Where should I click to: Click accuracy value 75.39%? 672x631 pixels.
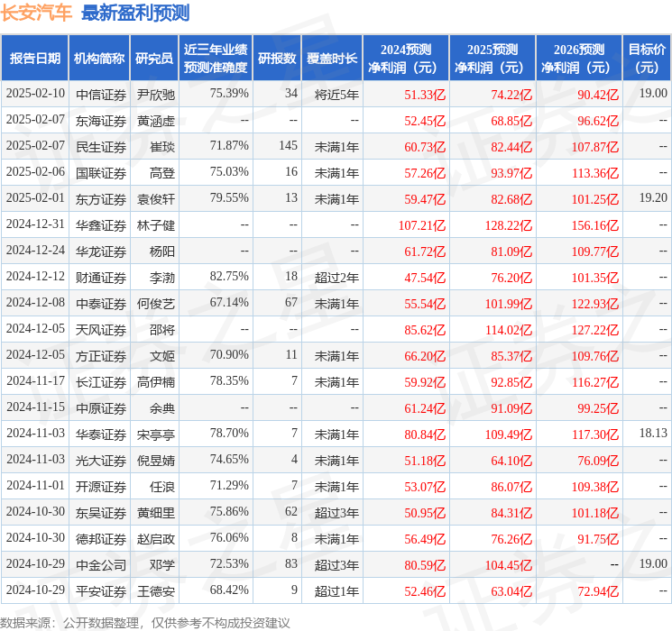point(229,94)
